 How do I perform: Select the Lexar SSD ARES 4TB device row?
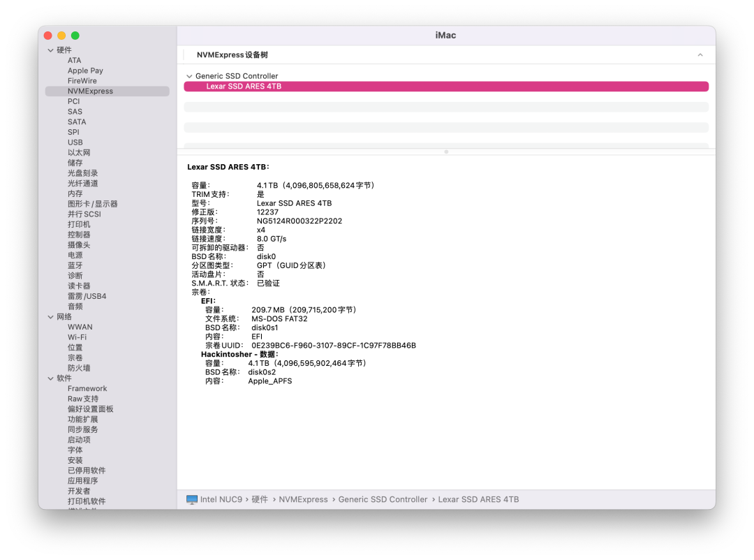pyautogui.click(x=446, y=86)
